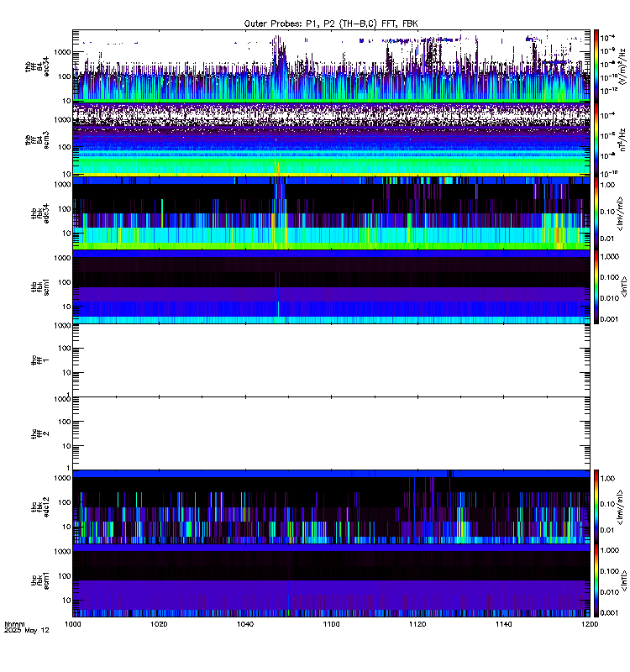This screenshot has height=672, width=630.
Task: Click inside the thb fbk scm1 filter bank plot
Action: coord(331,286)
